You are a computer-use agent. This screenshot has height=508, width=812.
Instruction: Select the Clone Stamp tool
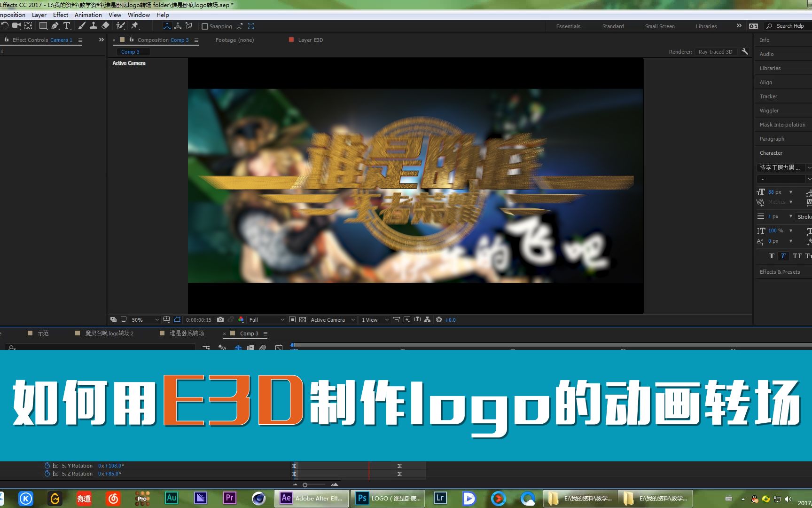tap(94, 26)
